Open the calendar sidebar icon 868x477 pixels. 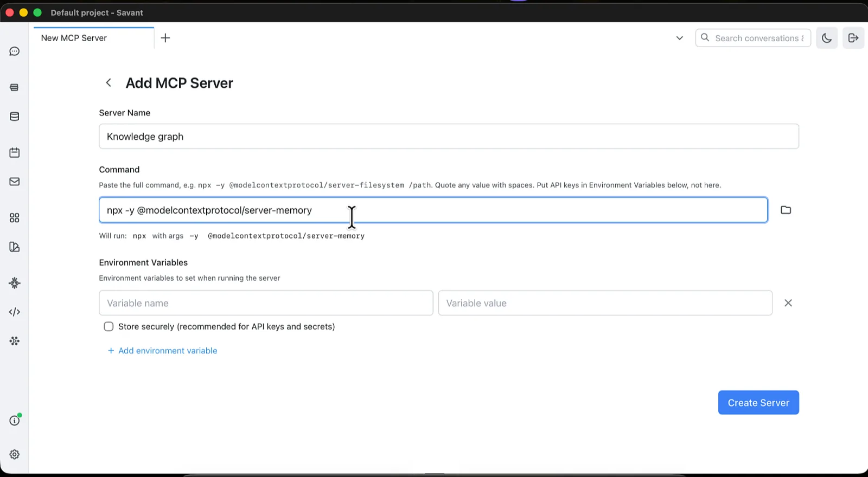(15, 153)
